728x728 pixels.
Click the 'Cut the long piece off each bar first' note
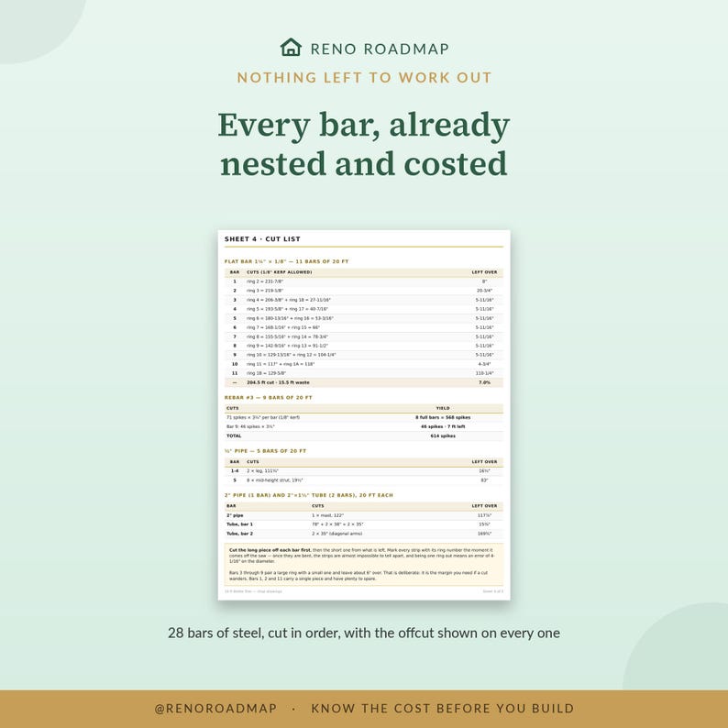tap(362, 556)
